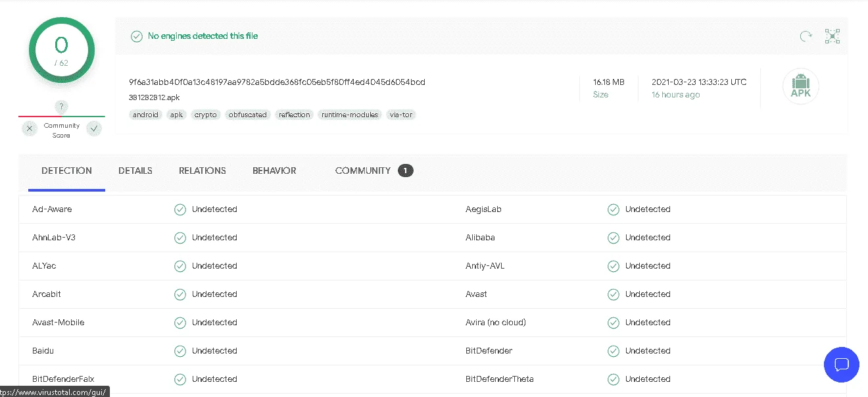Screen dimensions: 868x397
Task: Click the 2021-03-23 13:33:23 UTC timestamp
Action: tap(699, 82)
